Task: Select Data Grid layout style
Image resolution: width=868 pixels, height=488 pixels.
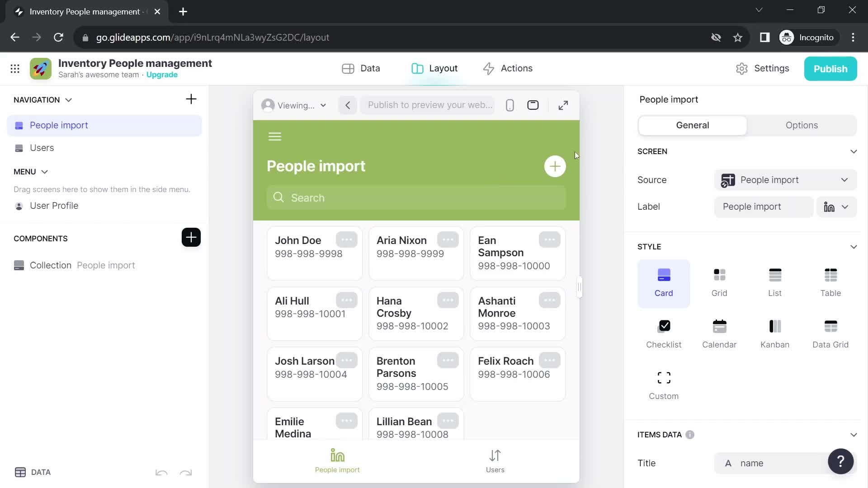Action: tap(830, 333)
